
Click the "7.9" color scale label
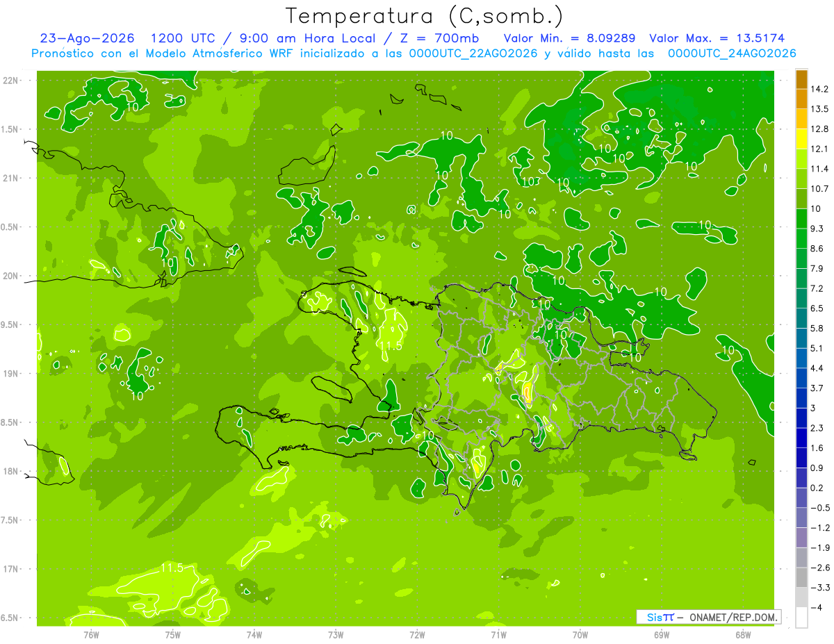pos(817,268)
